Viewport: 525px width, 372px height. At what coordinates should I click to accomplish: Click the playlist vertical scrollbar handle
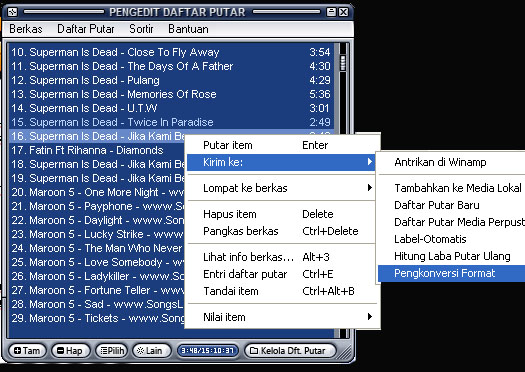click(x=343, y=63)
